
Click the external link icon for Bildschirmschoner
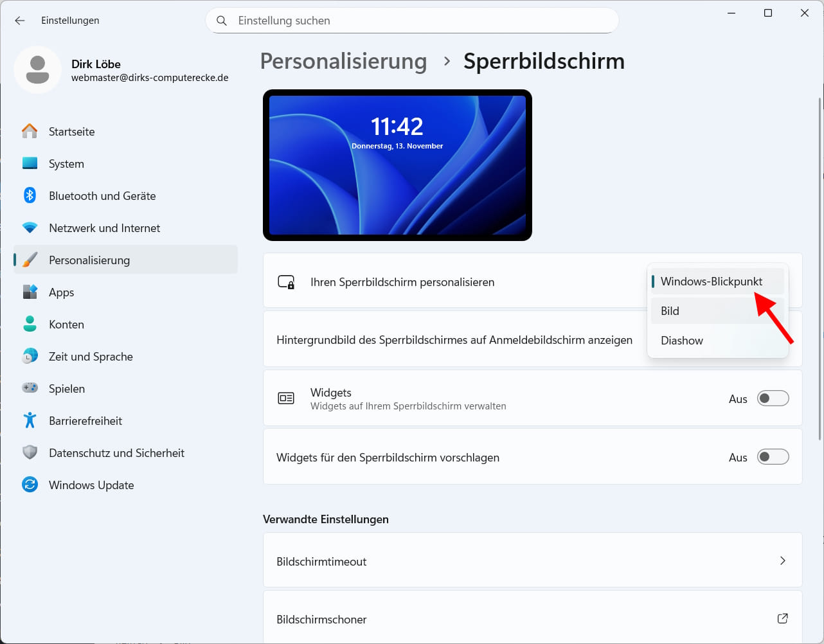coord(782,618)
